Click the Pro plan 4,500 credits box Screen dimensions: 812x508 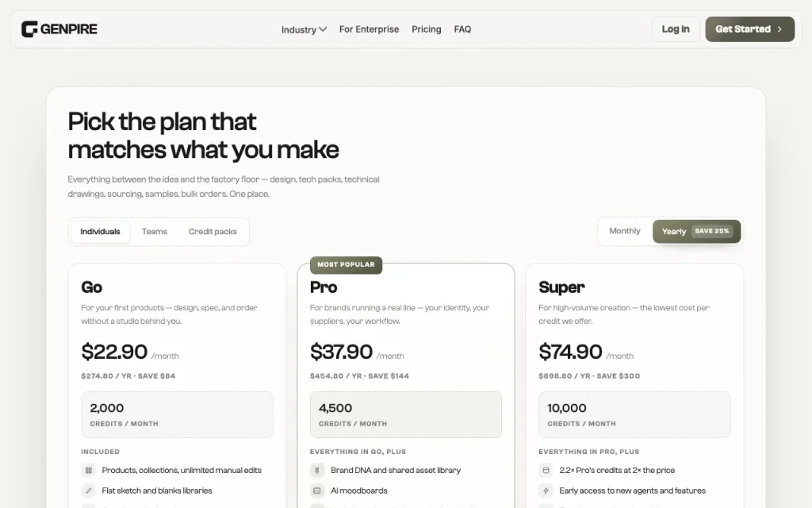tap(406, 414)
